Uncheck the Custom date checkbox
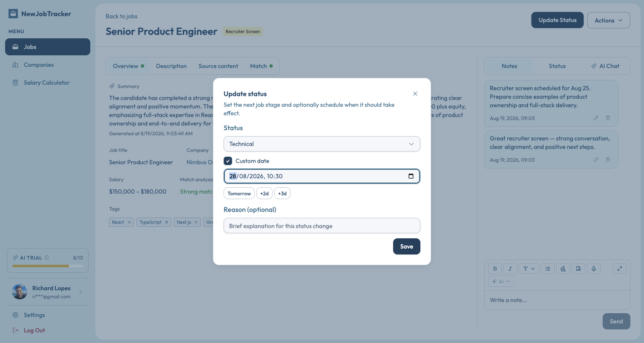644x343 pixels. pos(228,161)
